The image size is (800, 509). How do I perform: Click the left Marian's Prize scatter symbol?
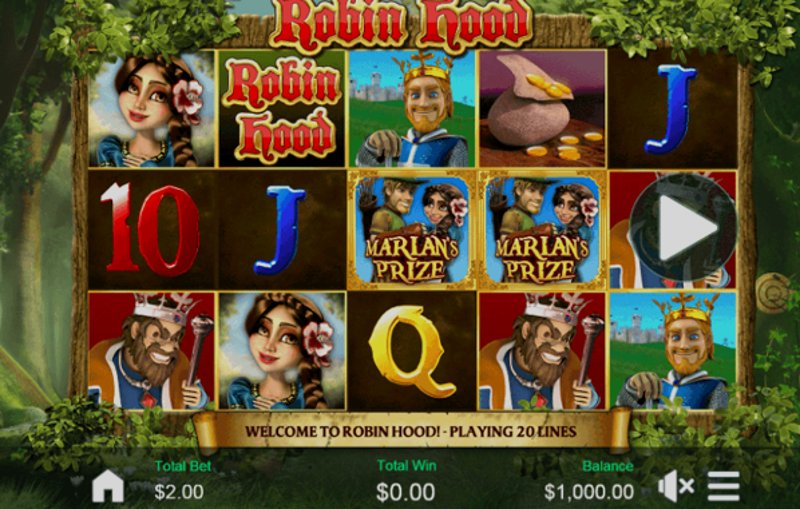click(412, 230)
